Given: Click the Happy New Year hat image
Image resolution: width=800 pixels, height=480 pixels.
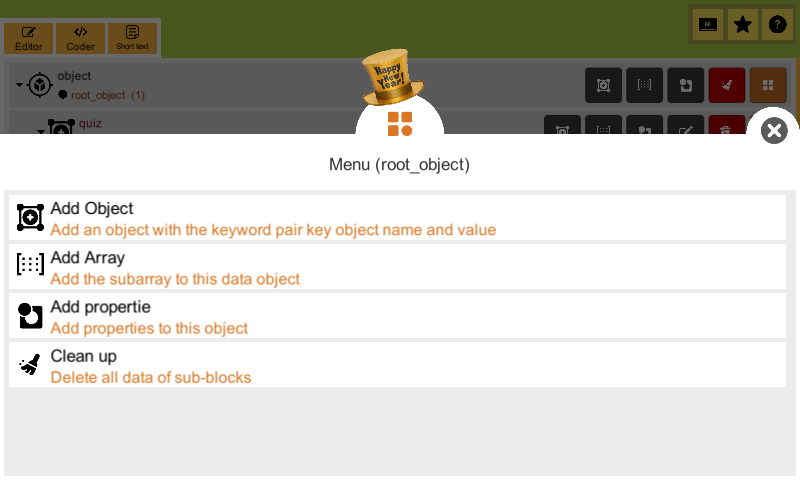Looking at the screenshot, I should pos(392,77).
